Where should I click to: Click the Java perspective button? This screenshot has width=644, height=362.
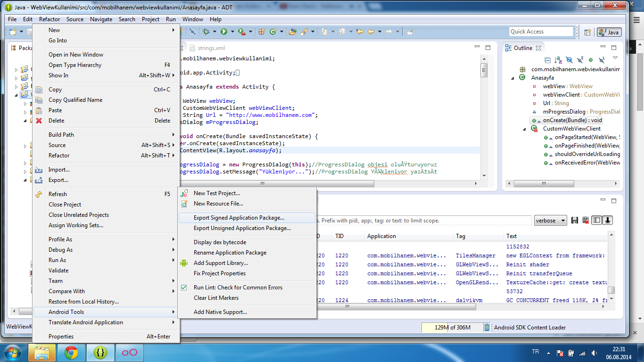(609, 32)
